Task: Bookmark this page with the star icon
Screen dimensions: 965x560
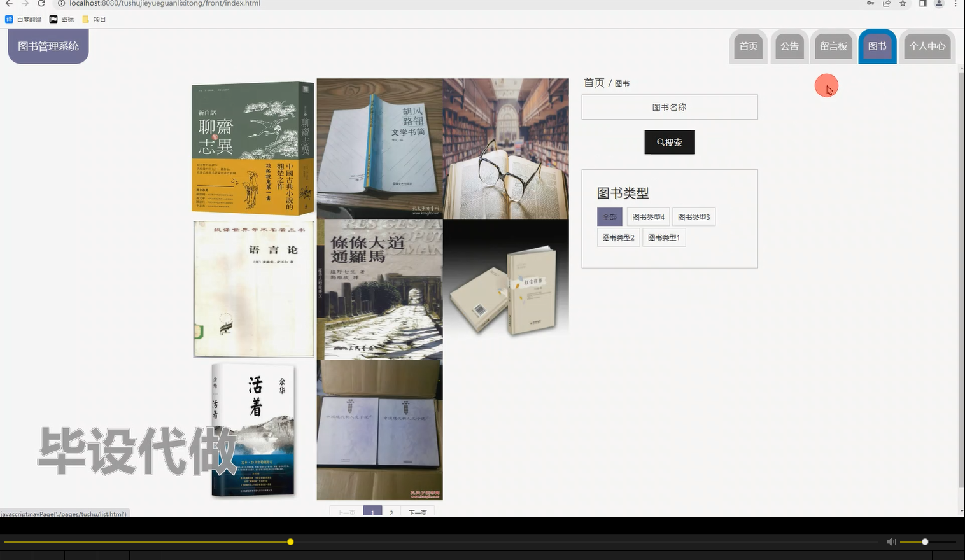Action: (x=903, y=3)
